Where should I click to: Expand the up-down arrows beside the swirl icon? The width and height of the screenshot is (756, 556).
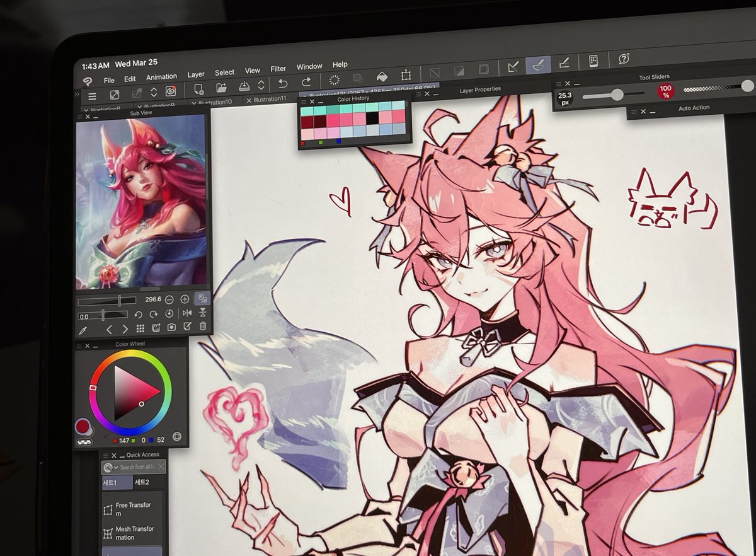154,92
